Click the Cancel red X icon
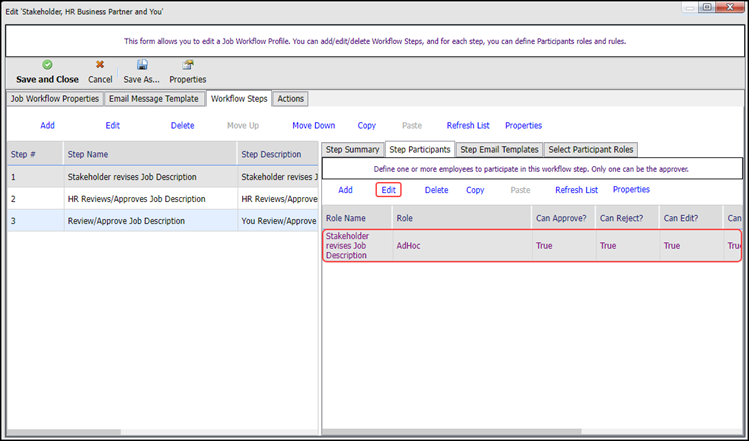The image size is (749, 441). point(100,65)
